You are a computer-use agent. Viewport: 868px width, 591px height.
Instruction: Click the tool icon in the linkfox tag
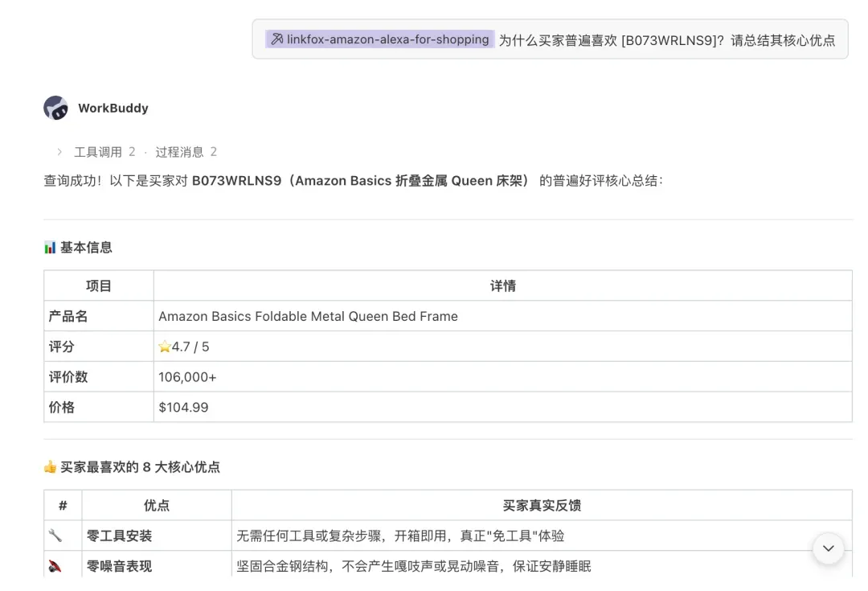click(x=276, y=39)
